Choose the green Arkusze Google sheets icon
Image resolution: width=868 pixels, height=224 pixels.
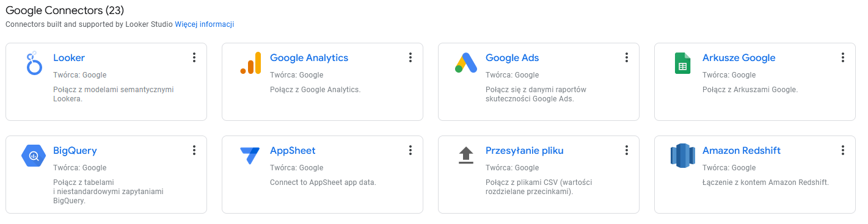click(682, 63)
